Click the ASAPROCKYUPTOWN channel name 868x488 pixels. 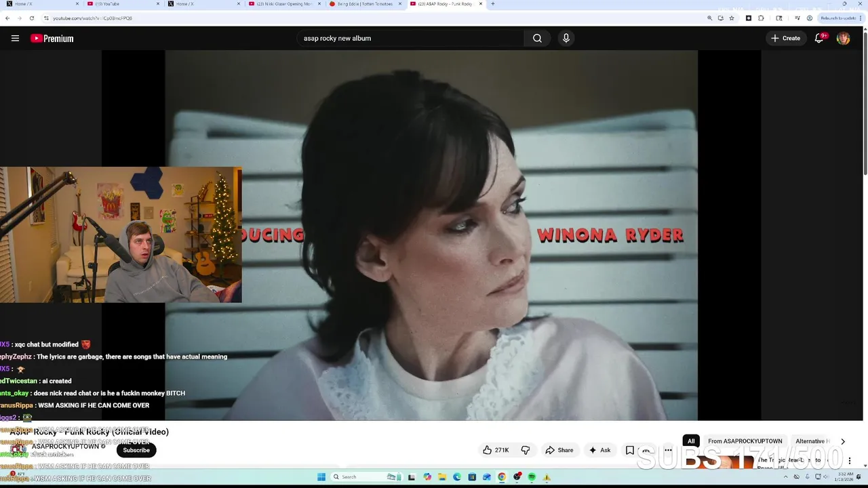coord(66,447)
